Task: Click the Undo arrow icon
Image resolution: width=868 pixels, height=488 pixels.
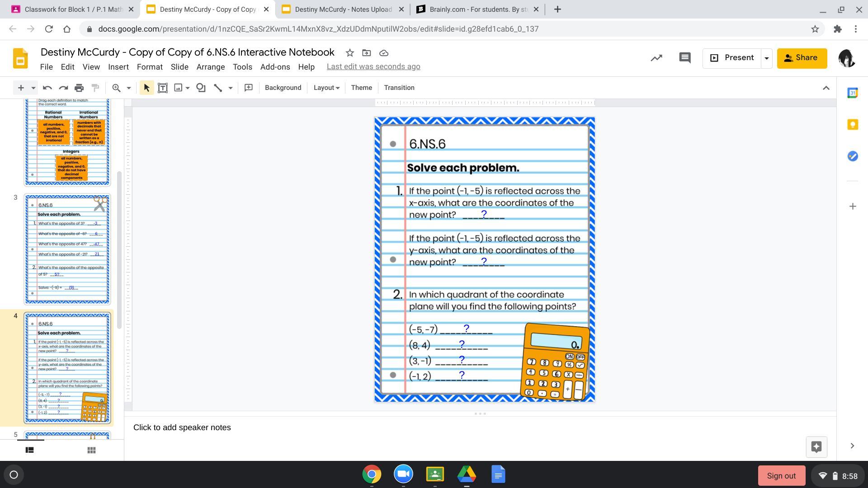Action: (47, 88)
